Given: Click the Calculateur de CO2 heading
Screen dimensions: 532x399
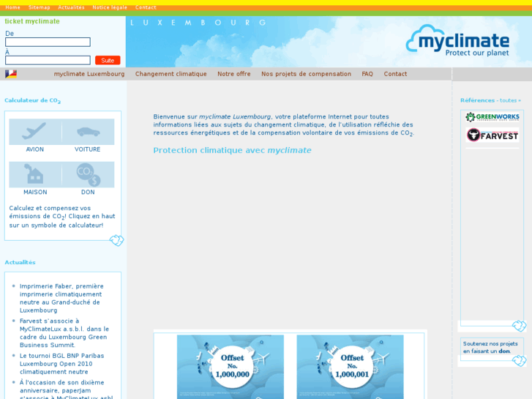Looking at the screenshot, I should click(x=33, y=101).
